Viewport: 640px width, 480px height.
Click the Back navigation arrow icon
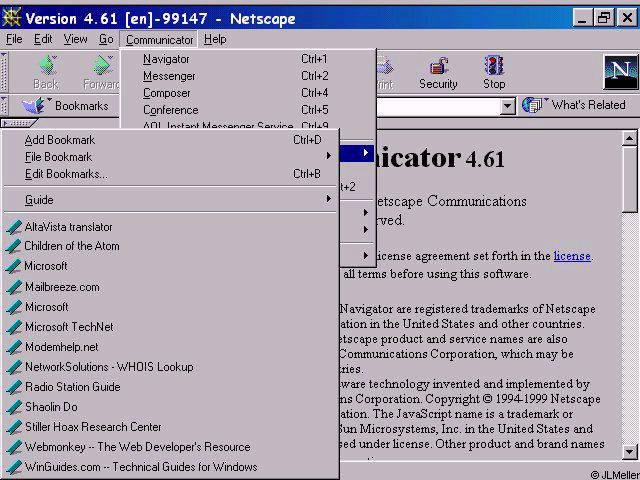(46, 67)
